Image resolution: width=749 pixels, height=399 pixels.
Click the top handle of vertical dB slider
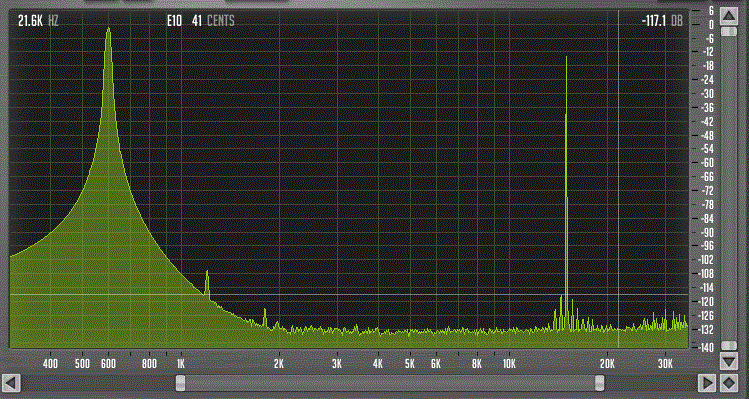point(729,32)
